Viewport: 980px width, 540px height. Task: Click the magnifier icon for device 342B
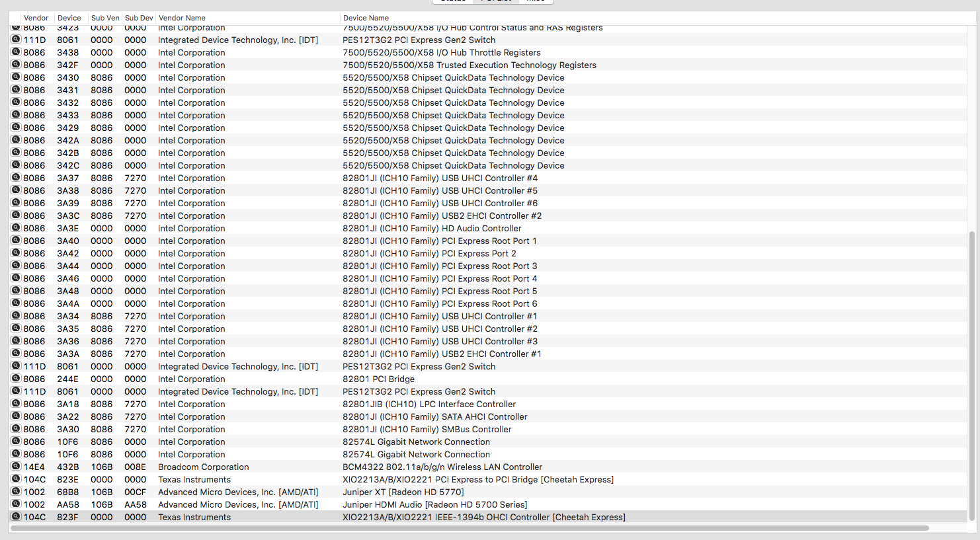16,152
